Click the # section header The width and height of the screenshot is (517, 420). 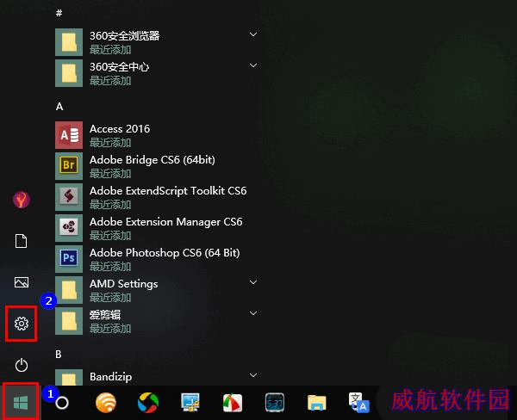coord(59,13)
